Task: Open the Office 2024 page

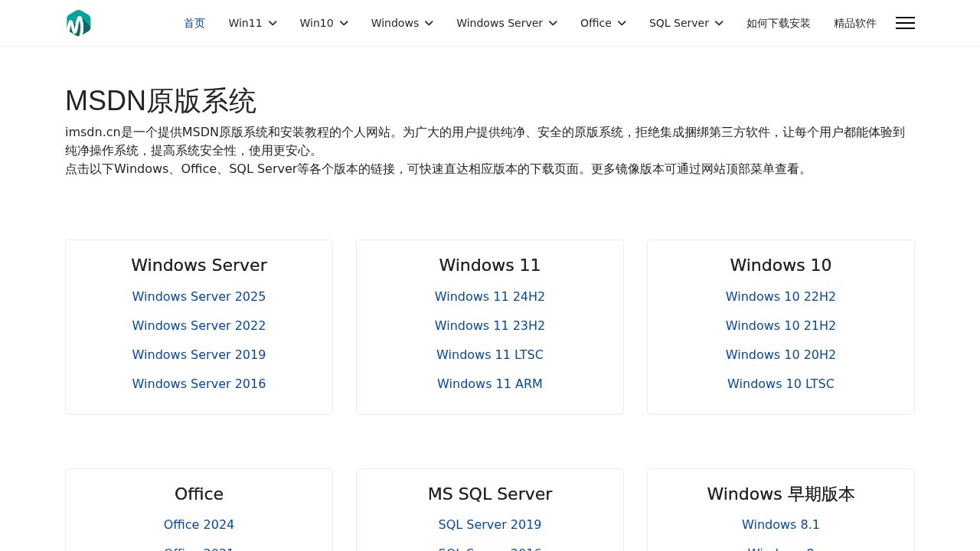Action: (198, 524)
